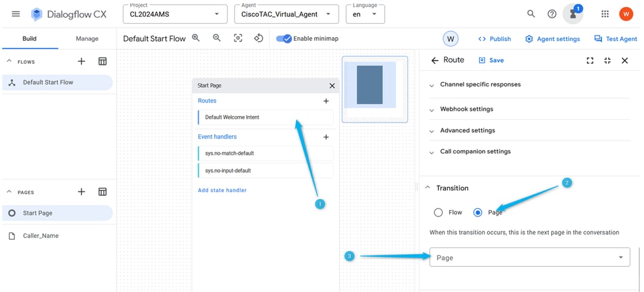The width and height of the screenshot is (644, 292).
Task: Select Default Start Flow in flows list
Action: [57, 83]
